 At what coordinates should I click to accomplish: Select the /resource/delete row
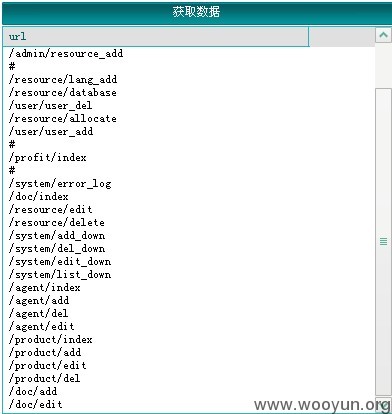click(x=57, y=223)
